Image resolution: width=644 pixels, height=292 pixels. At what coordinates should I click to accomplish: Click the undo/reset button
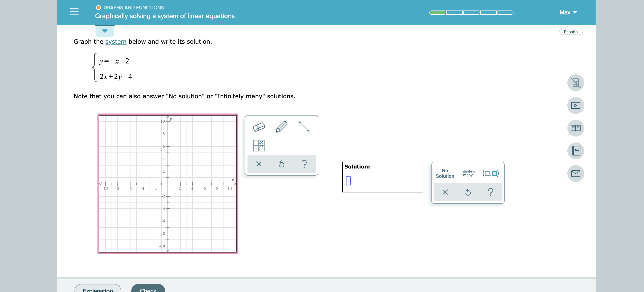pos(281,163)
